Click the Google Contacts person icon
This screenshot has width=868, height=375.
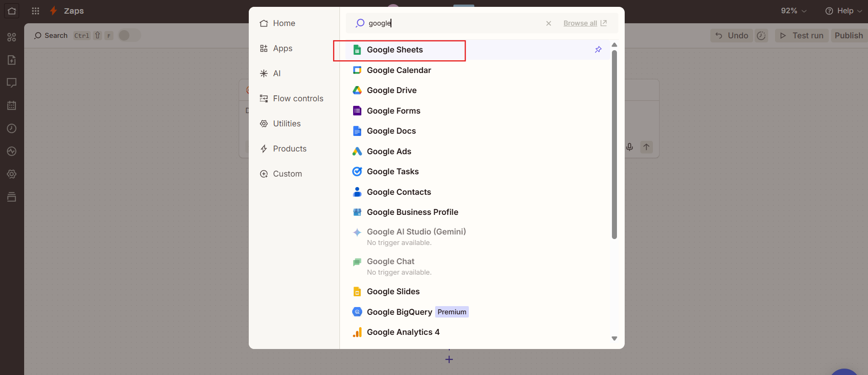click(357, 192)
